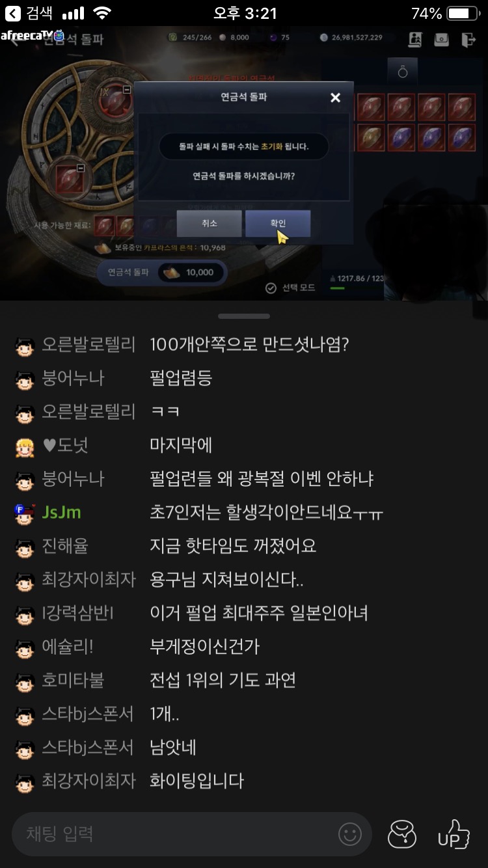Viewport: 488px width, 868px height.
Task: Tap the UP thumbs-up recommend icon
Action: pos(454,834)
